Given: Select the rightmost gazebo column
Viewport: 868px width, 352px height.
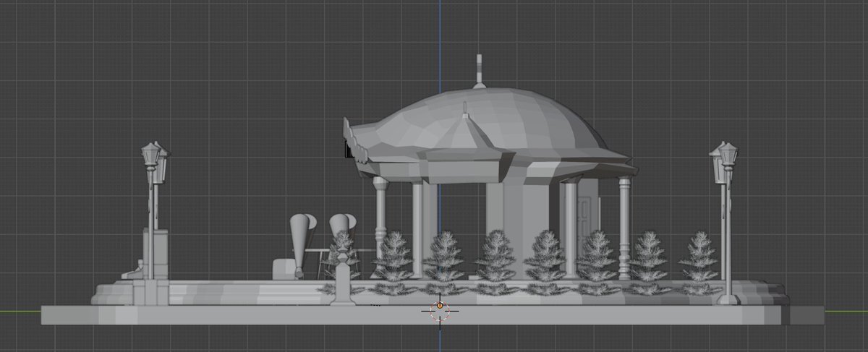Looking at the screenshot, I should 624,224.
